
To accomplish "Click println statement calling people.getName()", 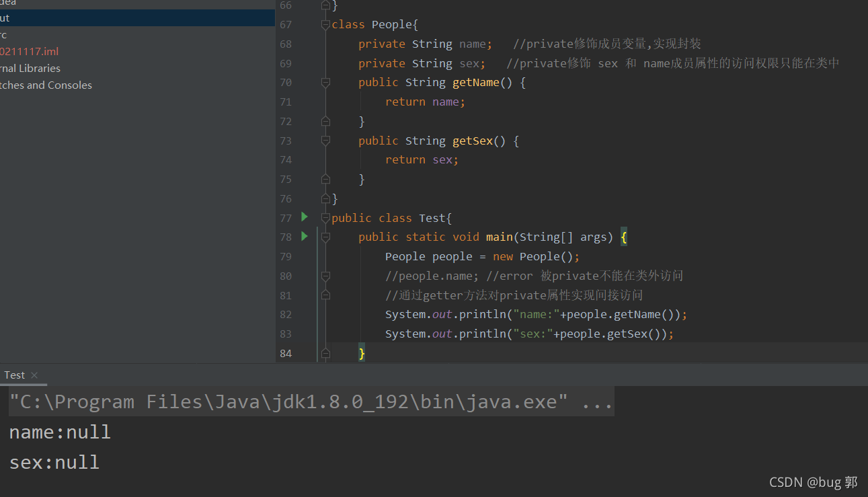I will [537, 314].
